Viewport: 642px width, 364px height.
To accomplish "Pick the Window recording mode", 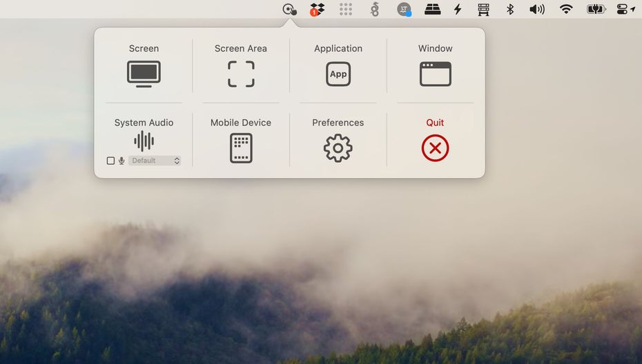I will pos(435,74).
